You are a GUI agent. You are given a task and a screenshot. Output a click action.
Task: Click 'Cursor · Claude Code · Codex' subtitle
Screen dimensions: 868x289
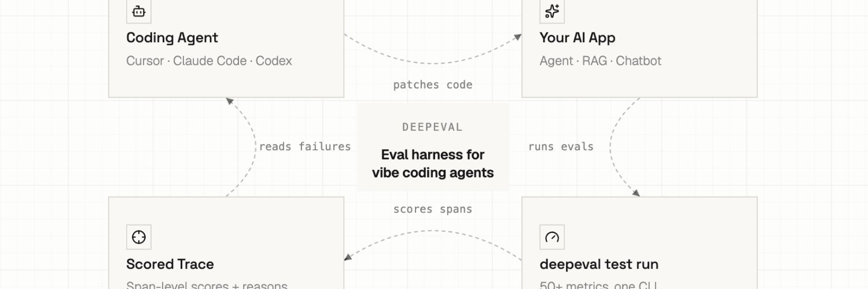click(209, 61)
